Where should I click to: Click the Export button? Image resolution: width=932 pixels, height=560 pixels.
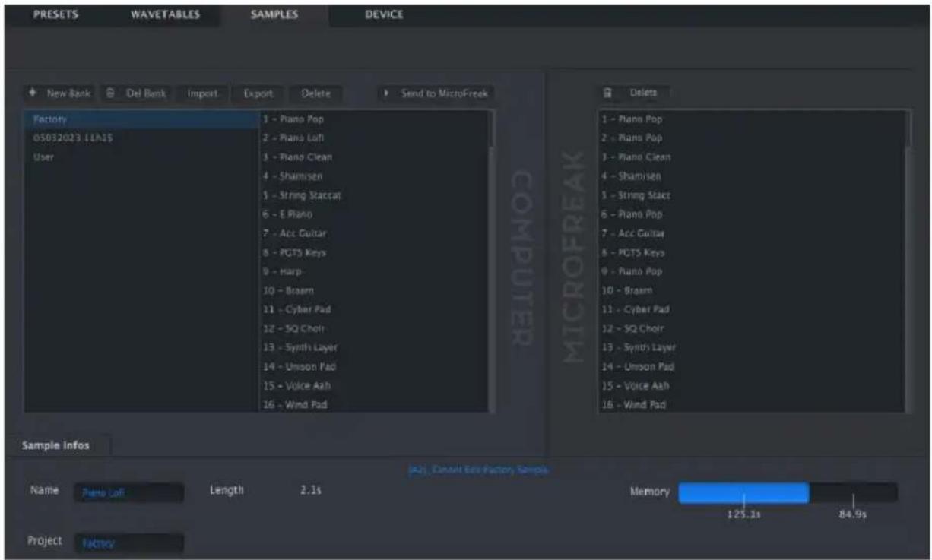point(257,93)
